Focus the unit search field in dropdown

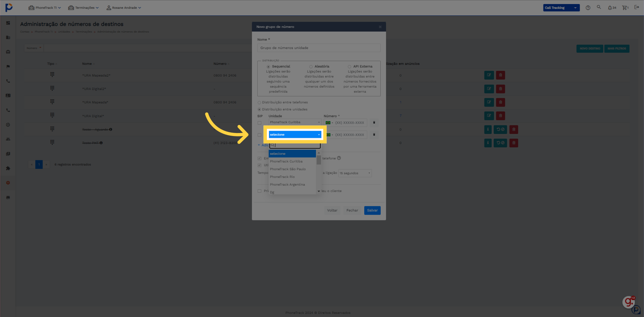(295, 145)
